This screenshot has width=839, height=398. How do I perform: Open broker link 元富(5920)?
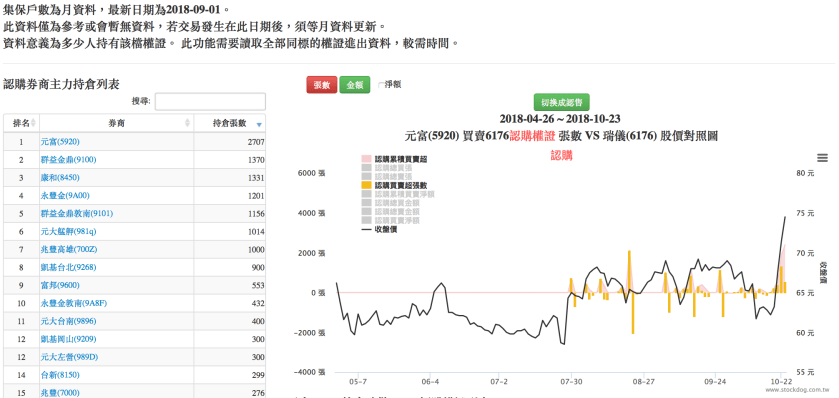[x=60, y=142]
